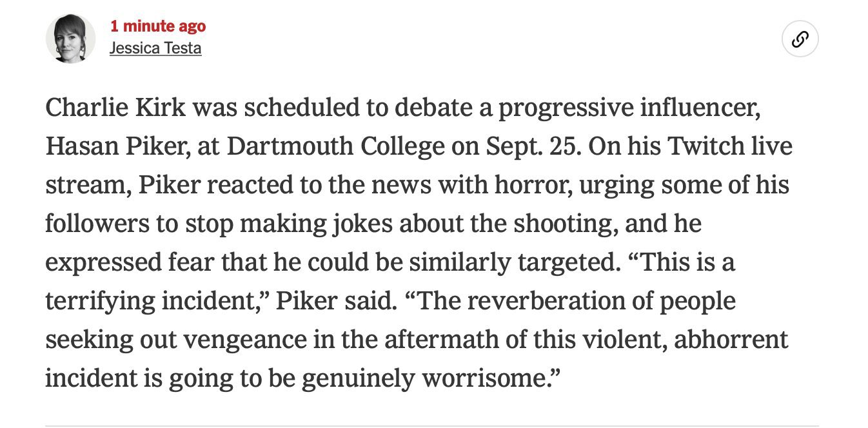Image resolution: width=868 pixels, height=428 pixels.
Task: Open Jessica Testa's author avatar photo
Action: point(70,39)
